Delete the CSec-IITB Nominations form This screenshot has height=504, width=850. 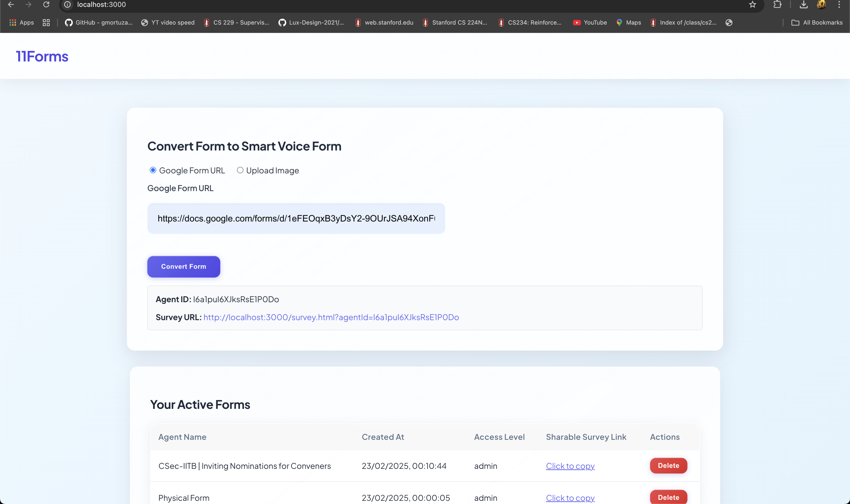point(668,466)
